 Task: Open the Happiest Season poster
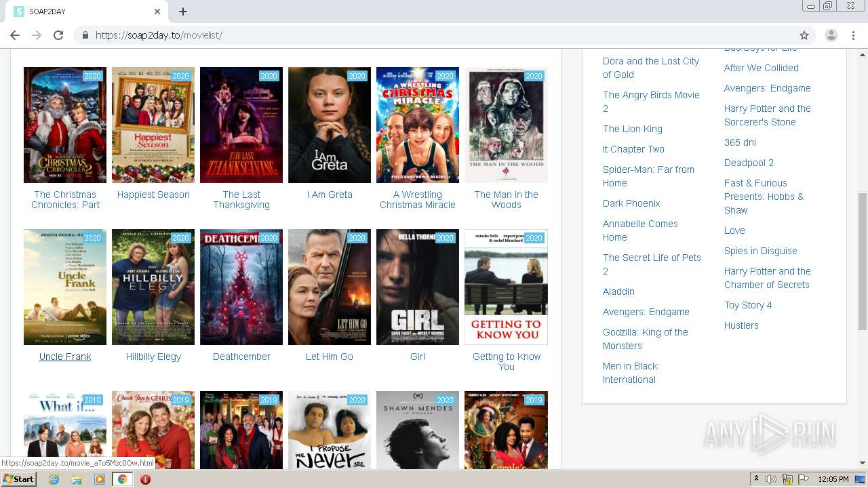click(x=153, y=125)
